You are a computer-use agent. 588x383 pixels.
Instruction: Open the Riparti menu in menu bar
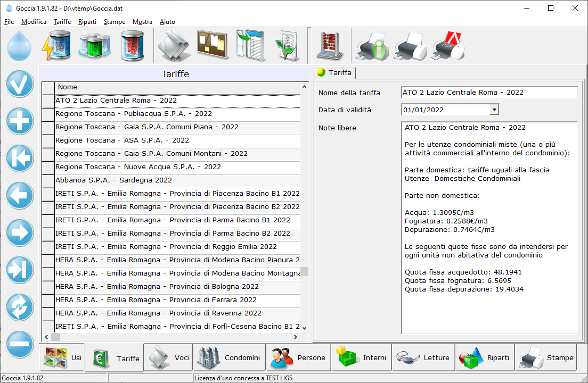[x=87, y=22]
